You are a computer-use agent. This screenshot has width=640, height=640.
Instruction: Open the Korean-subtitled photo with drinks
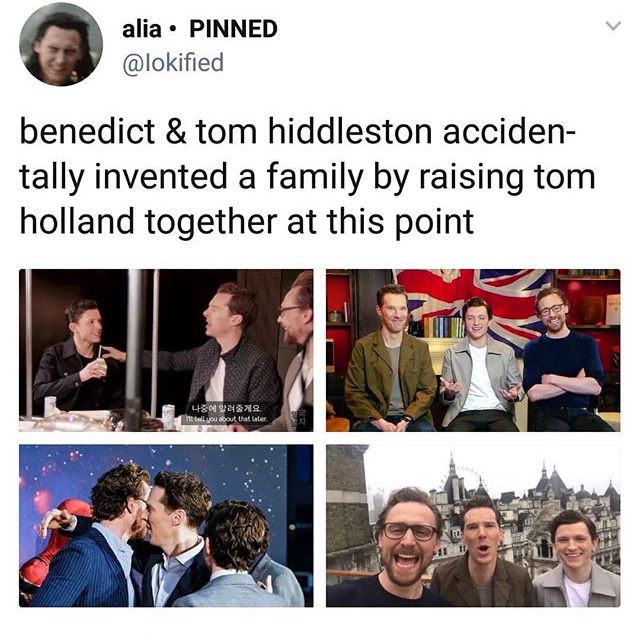click(166, 350)
